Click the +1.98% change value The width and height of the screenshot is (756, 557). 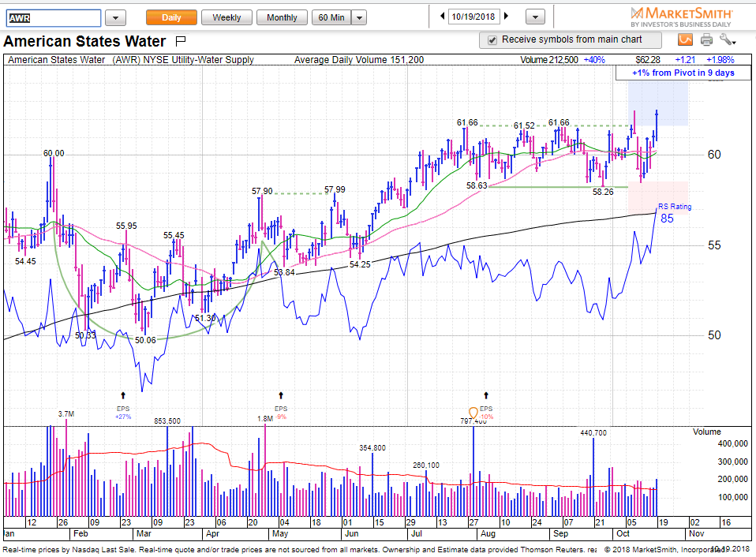720,60
